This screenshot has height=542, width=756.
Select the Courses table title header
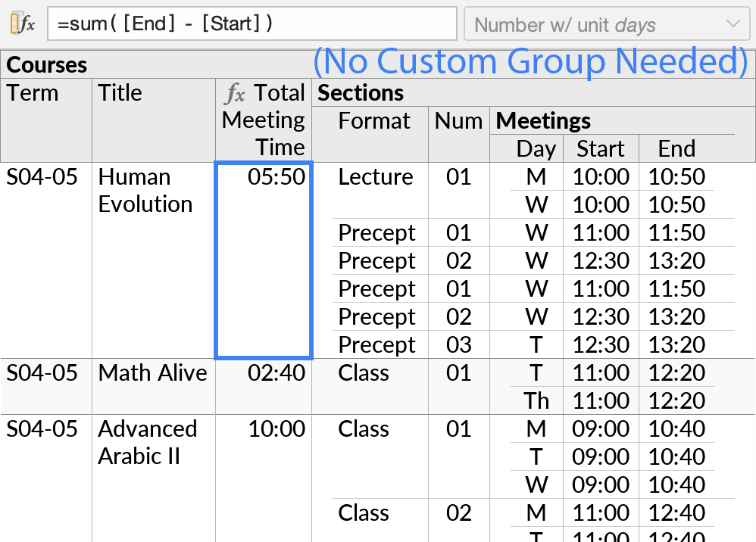tap(47, 66)
